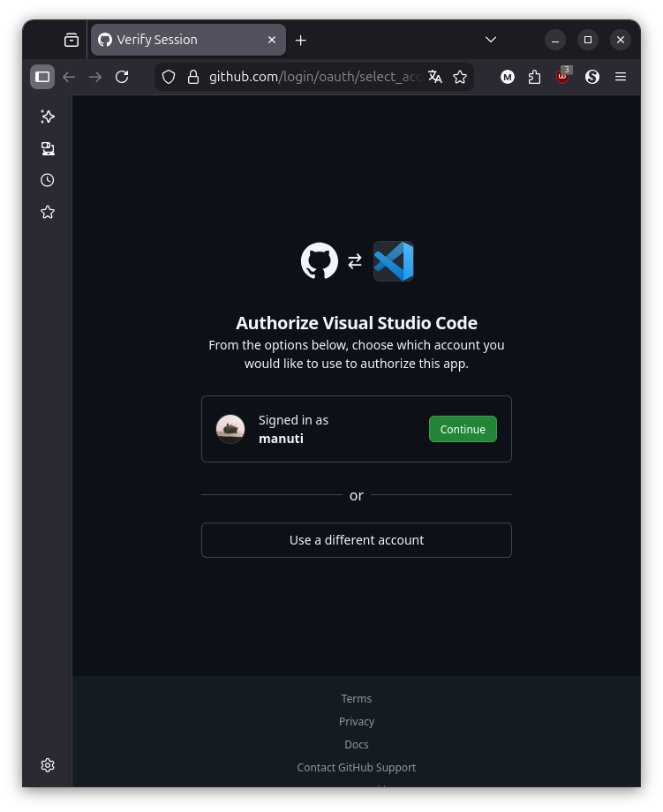Choose Use a different account
Image resolution: width=663 pixels, height=812 pixels.
[x=357, y=539]
